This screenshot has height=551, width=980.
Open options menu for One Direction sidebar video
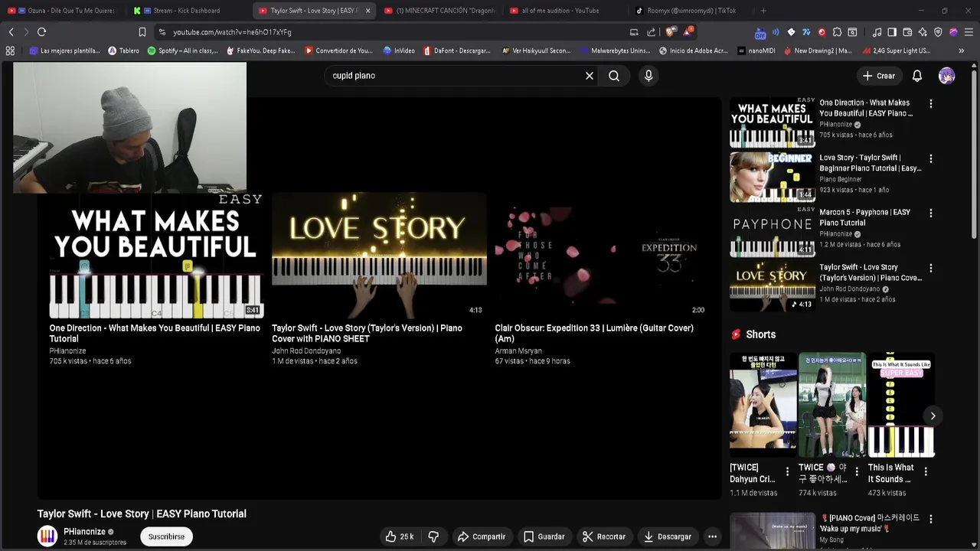click(x=931, y=103)
